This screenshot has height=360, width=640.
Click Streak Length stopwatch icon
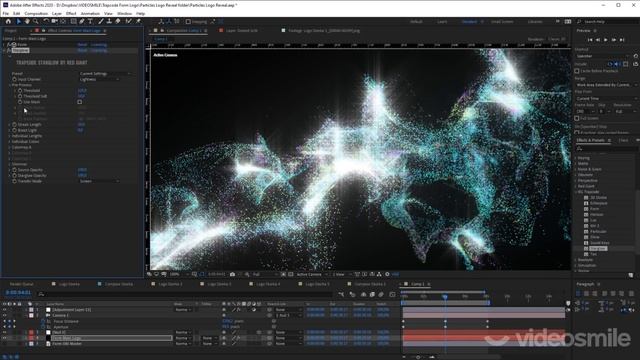pyautogui.click(x=14, y=124)
